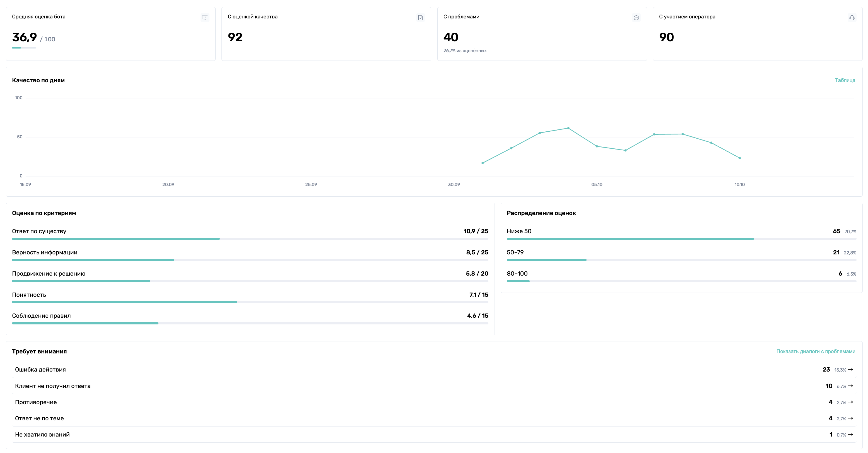Click the 65 count in Ниже 50 row
This screenshot has height=453, width=868.
[x=836, y=231]
